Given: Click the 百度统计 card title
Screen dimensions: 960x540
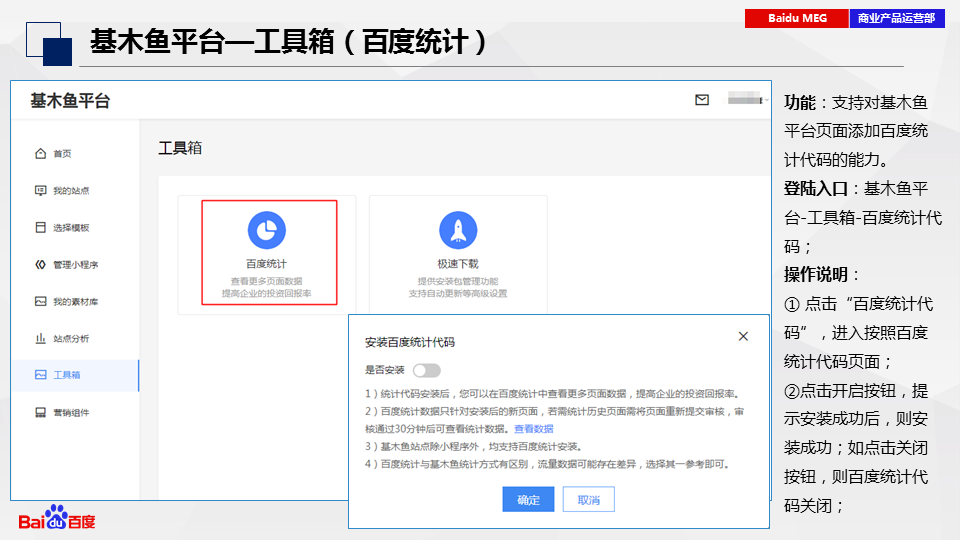Looking at the screenshot, I should point(266,264).
